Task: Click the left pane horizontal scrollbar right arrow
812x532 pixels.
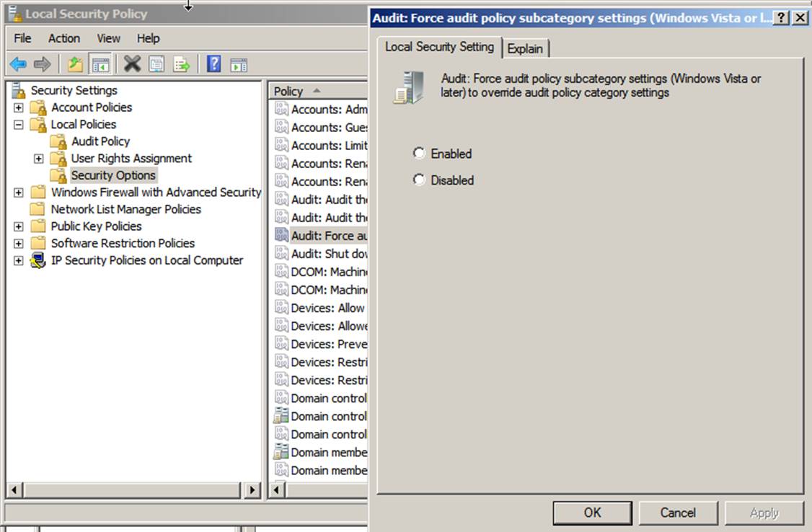Action: [252, 490]
